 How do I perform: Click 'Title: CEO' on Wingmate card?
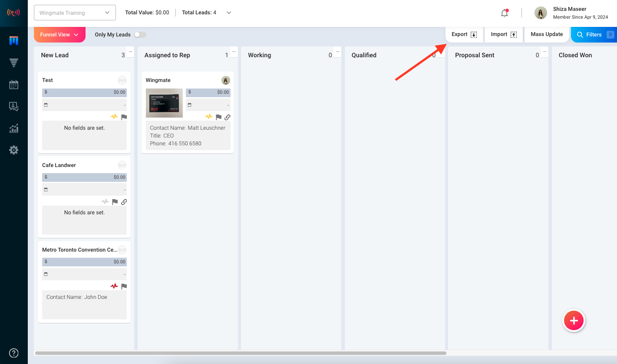click(162, 136)
